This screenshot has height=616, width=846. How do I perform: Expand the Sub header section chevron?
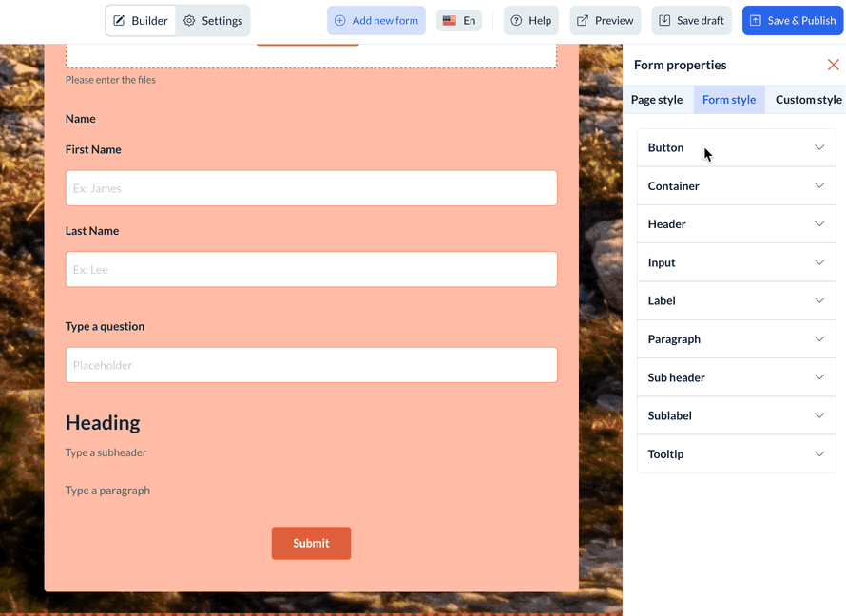(x=819, y=377)
